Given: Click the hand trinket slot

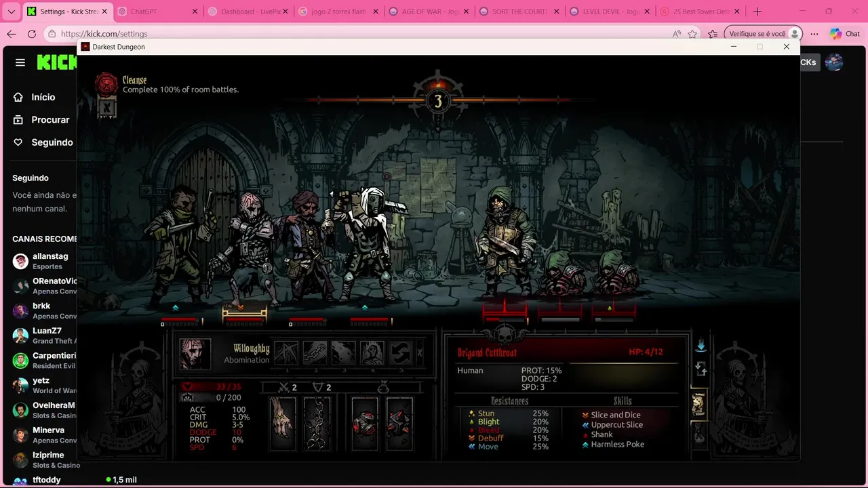Looking at the screenshot, I should [x=283, y=424].
